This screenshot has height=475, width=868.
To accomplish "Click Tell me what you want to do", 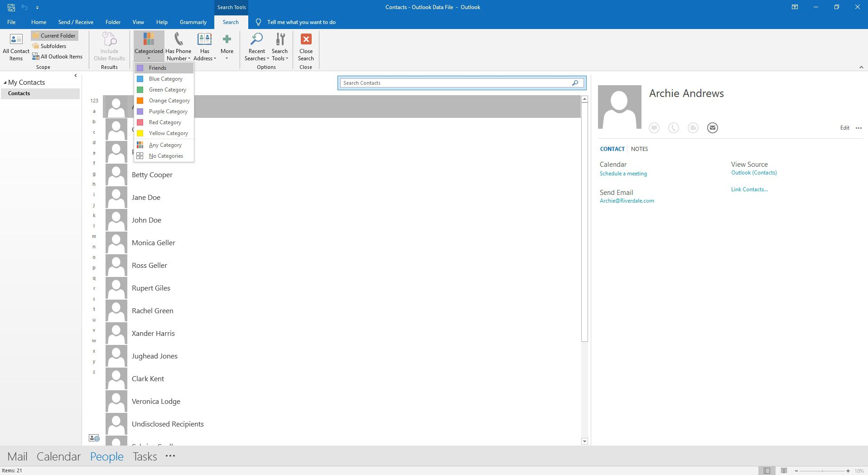I will 301,22.
